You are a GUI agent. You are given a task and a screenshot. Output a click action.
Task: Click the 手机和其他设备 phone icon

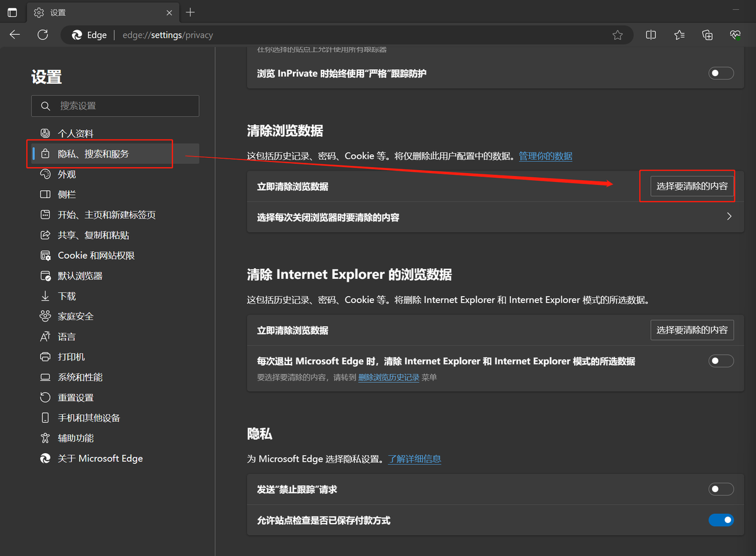pos(45,418)
